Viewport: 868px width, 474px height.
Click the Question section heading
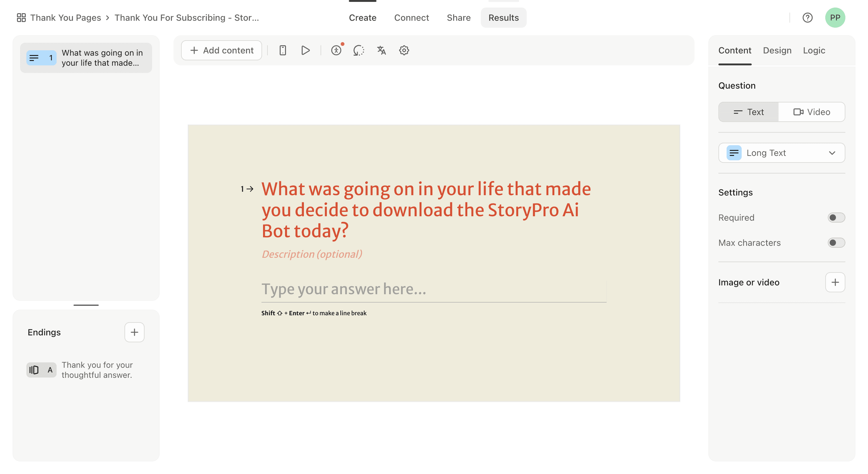(x=737, y=85)
